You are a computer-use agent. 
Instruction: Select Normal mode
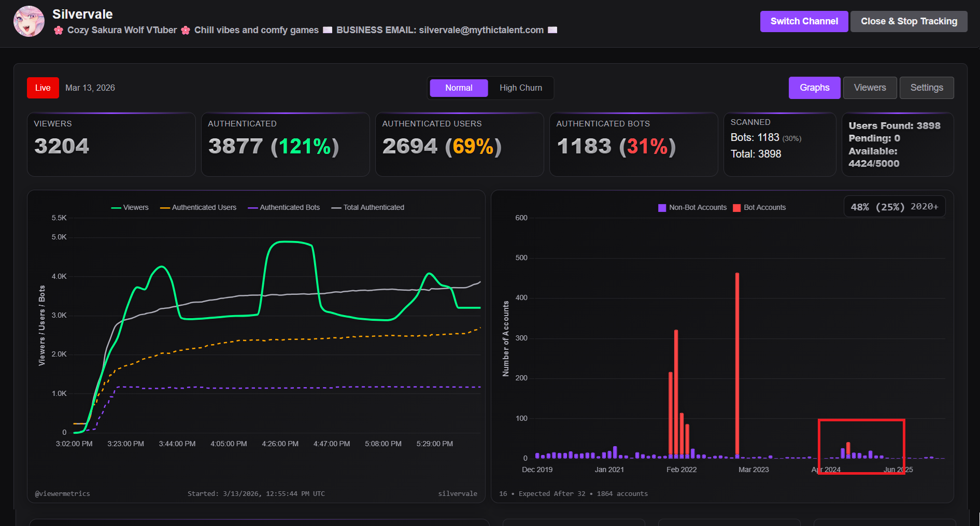[x=459, y=88]
